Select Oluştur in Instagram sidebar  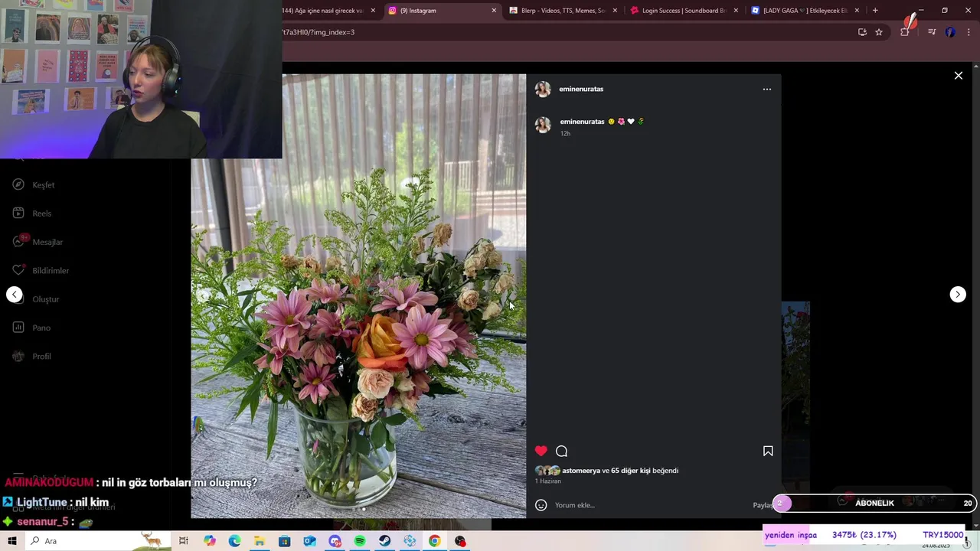point(46,299)
